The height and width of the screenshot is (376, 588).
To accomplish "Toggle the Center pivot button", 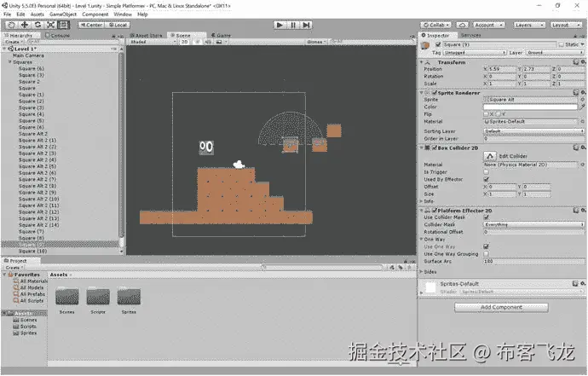I will (x=92, y=25).
